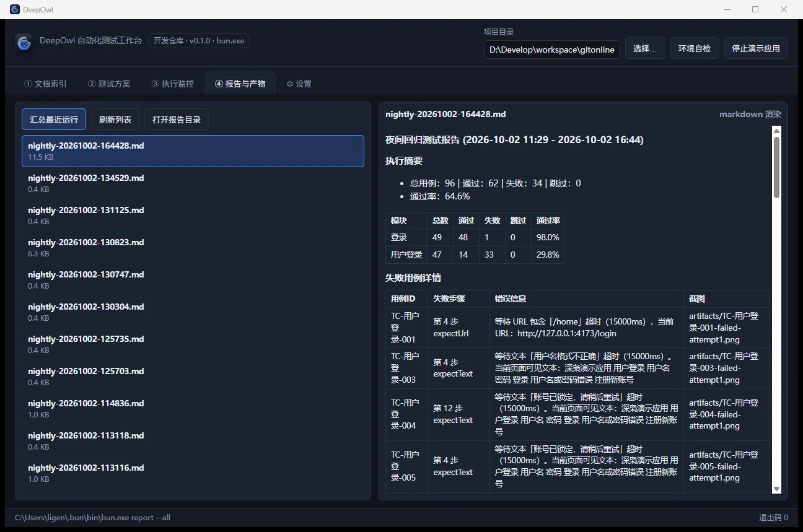Click the 退出码 0 status text
The width and height of the screenshot is (803, 532).
(773, 518)
